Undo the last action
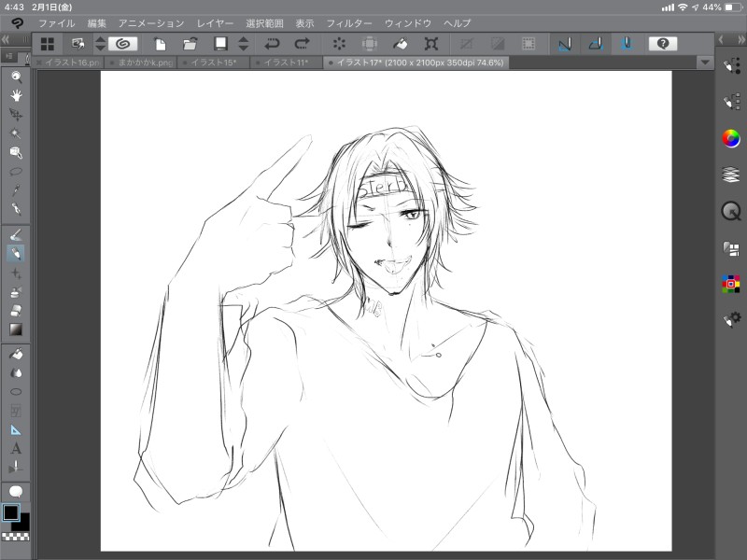 pos(272,44)
